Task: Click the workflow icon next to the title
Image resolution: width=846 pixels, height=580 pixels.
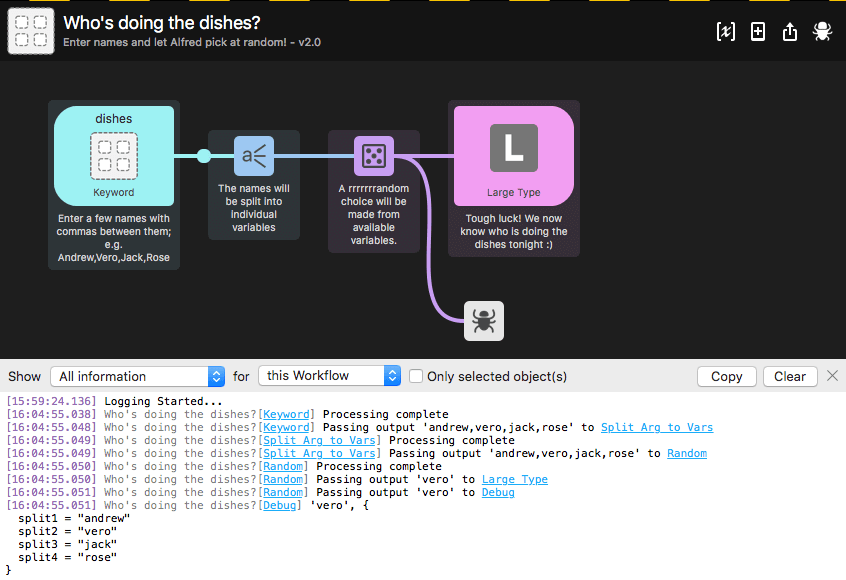Action: point(30,31)
